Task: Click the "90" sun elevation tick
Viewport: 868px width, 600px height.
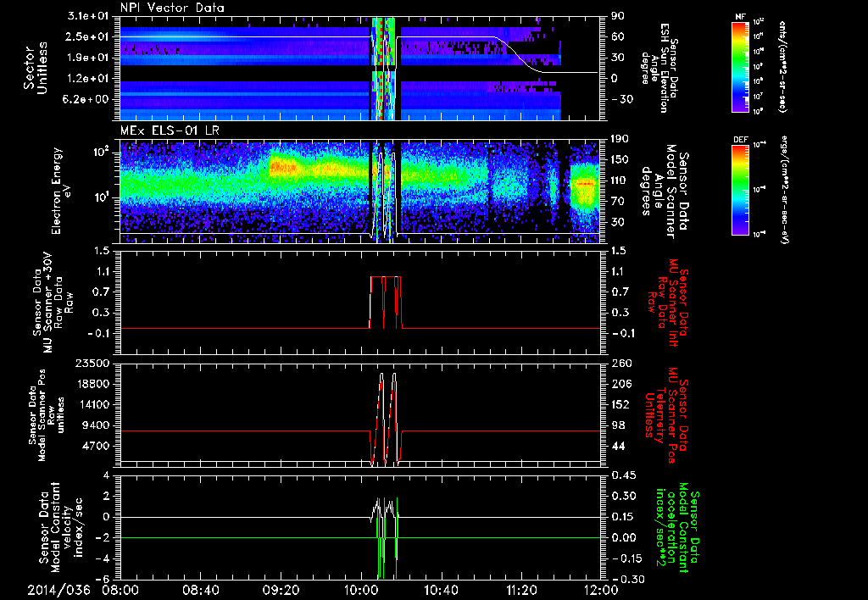Action: (x=617, y=17)
